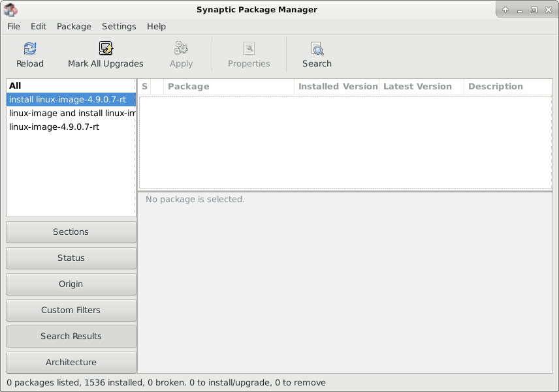Switch to Status filter view
559x392 pixels.
pos(71,258)
